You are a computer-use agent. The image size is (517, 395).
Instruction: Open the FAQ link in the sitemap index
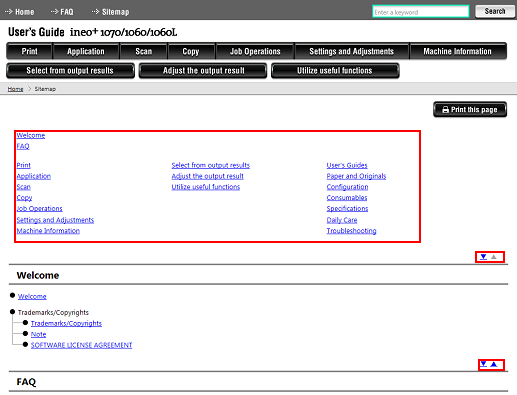tap(23, 146)
